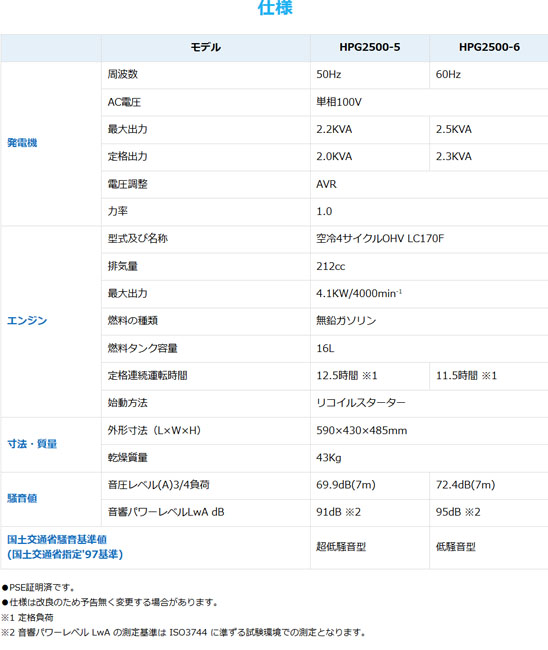Click the 空冷4サイクルOHV LC170F engine cell
This screenshot has width=548, height=650.
[x=429, y=239]
